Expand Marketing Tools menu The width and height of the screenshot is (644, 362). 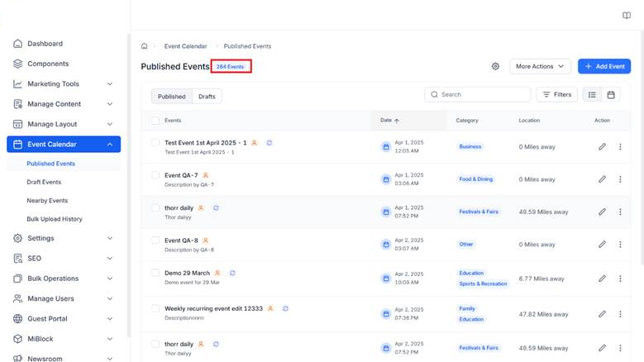click(x=64, y=83)
